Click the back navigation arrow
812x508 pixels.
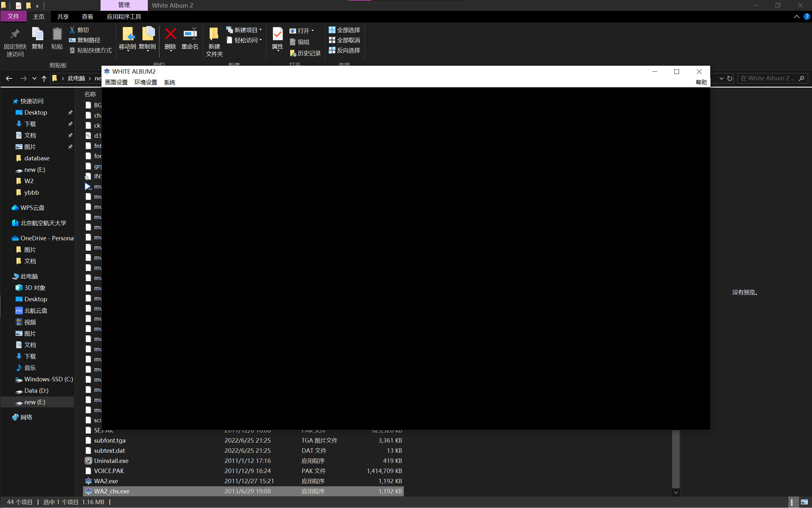coord(9,78)
